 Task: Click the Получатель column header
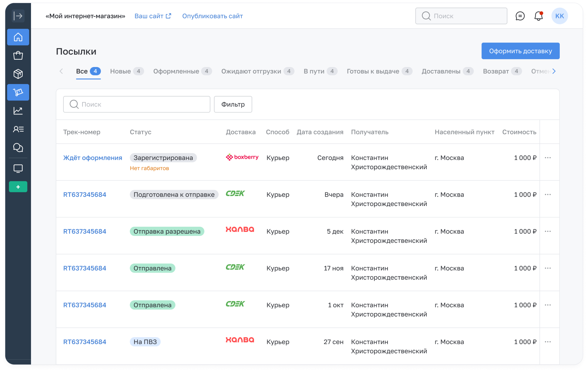click(x=370, y=132)
